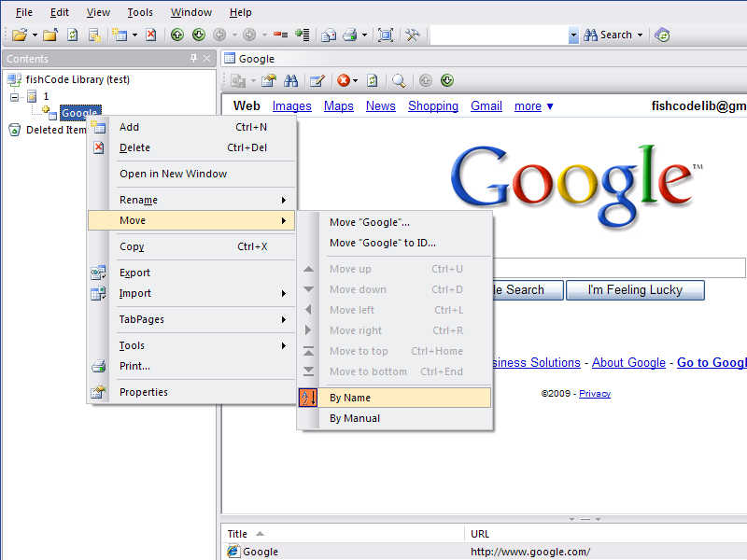Image resolution: width=747 pixels, height=560 pixels.
Task: Click the green down-arrow icon in main toolbar
Action: (199, 35)
